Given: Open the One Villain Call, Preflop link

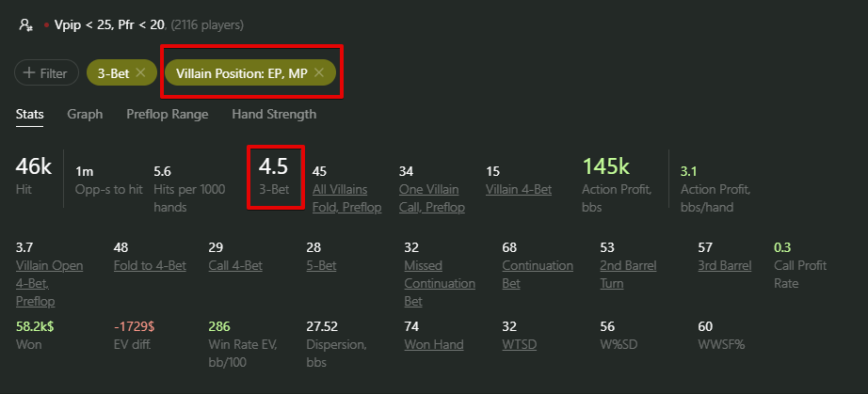Looking at the screenshot, I should coord(432,198).
